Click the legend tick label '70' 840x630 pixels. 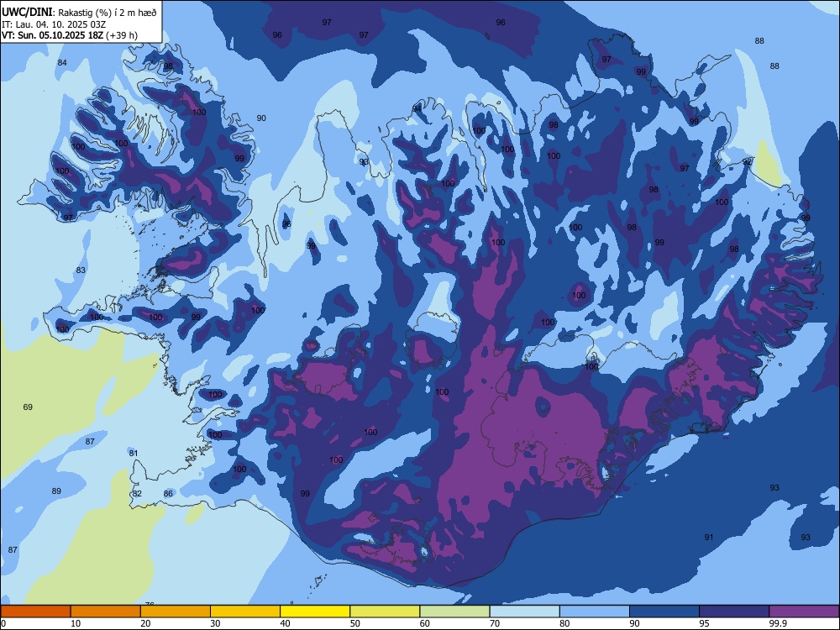495,623
